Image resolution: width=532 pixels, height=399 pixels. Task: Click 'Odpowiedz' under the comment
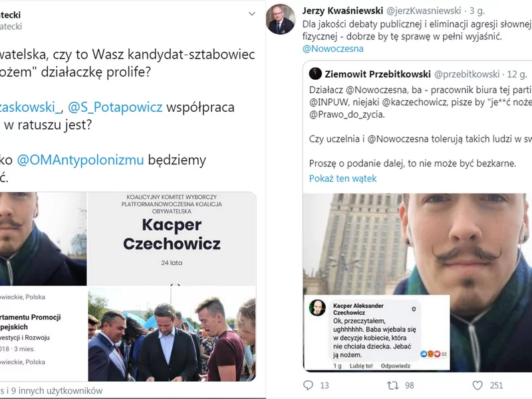[x=396, y=366]
